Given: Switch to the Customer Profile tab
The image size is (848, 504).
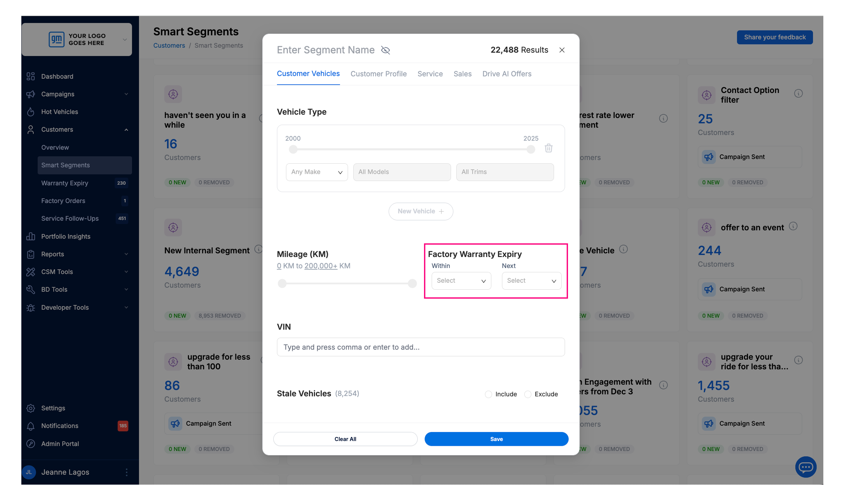Looking at the screenshot, I should (x=378, y=74).
